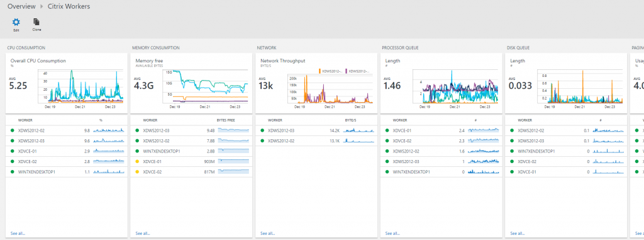Open See all under Memory Consumption

coord(143,234)
